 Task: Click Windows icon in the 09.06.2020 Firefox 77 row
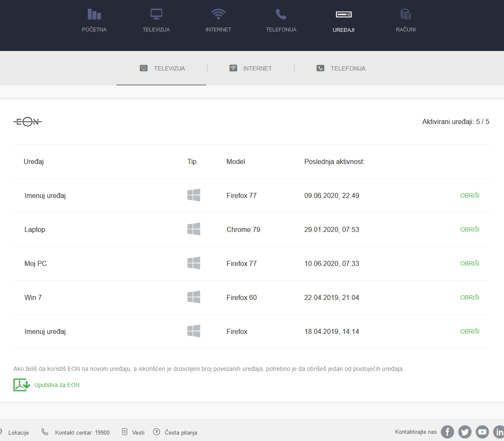(x=194, y=195)
